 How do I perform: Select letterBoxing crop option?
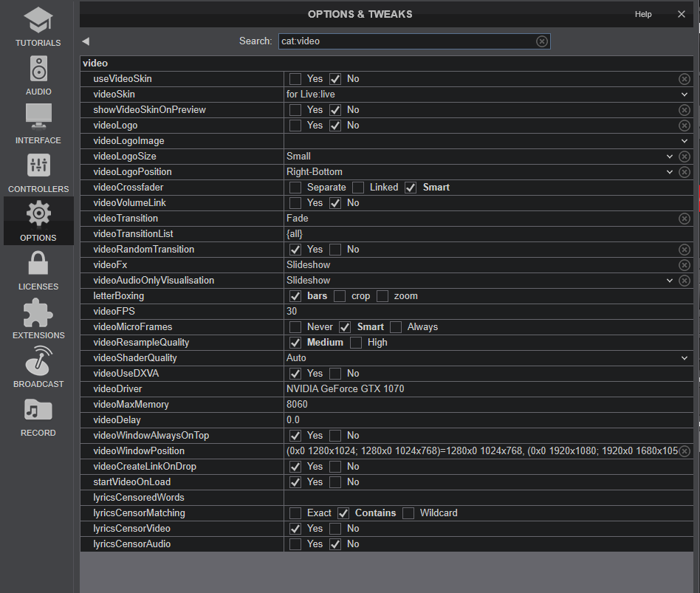point(340,296)
